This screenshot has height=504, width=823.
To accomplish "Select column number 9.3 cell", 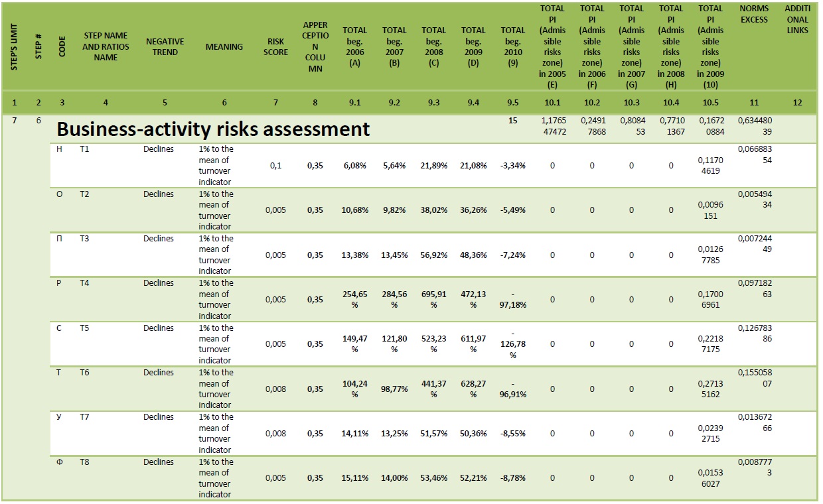I will coord(433,103).
